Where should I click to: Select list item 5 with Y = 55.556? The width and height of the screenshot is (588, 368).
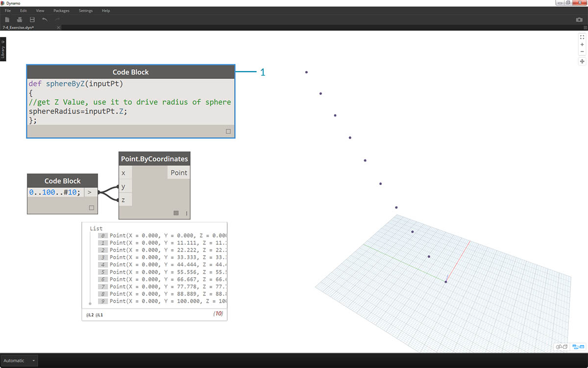(162, 272)
